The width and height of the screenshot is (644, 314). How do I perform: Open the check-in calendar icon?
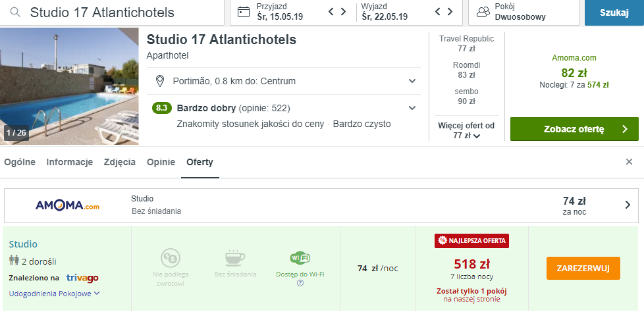[244, 12]
